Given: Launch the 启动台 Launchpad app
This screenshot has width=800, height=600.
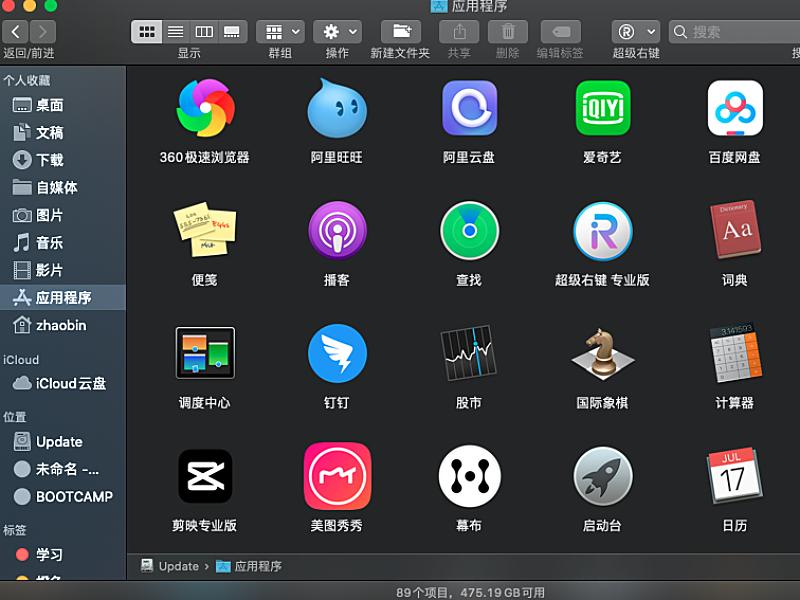Looking at the screenshot, I should click(x=603, y=476).
